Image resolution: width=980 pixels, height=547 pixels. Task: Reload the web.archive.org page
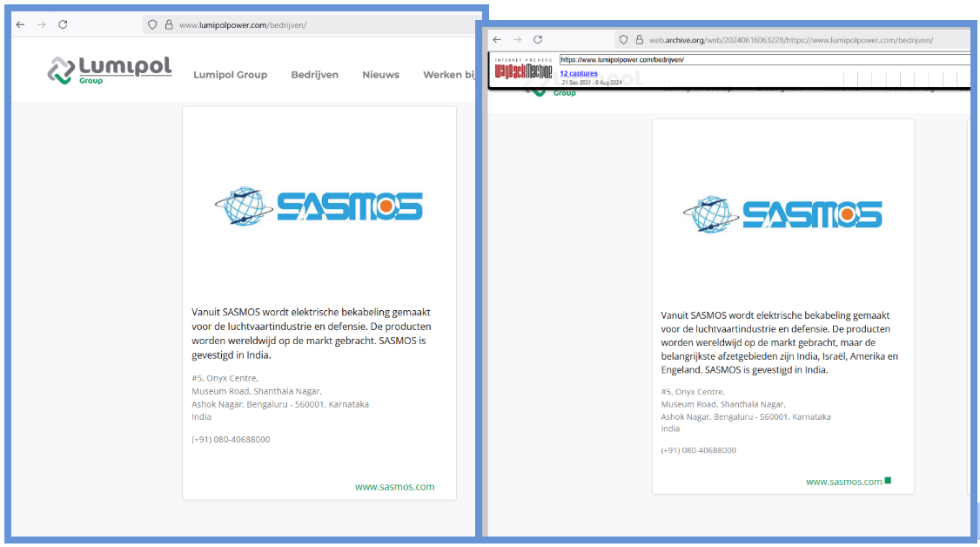(538, 39)
